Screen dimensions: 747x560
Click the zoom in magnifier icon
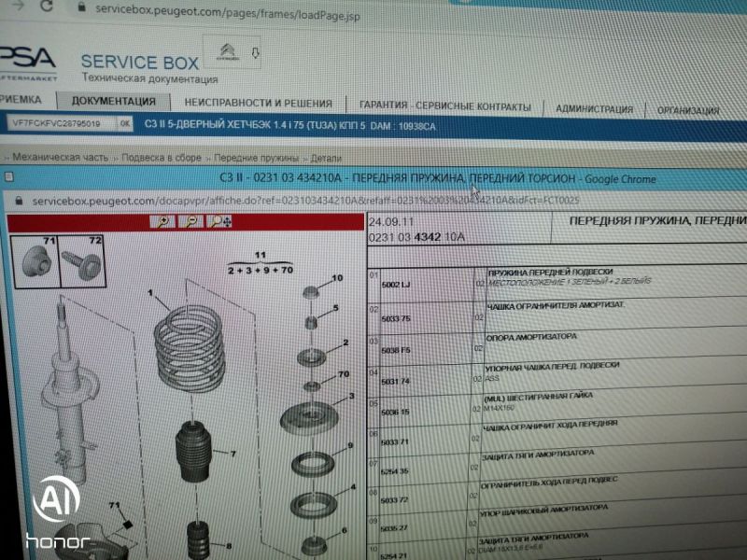point(164,221)
